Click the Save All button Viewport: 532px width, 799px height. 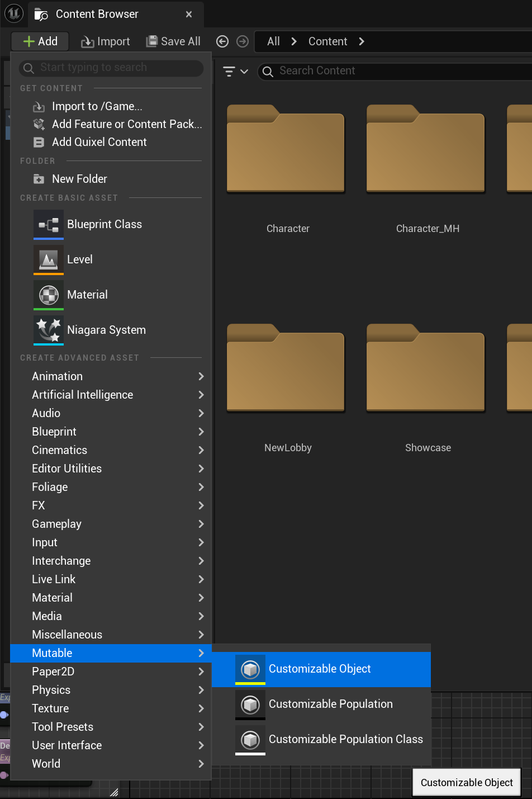(x=173, y=41)
